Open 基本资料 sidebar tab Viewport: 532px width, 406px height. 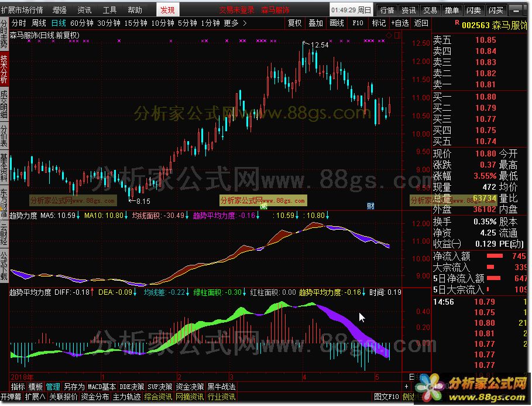point(4,168)
